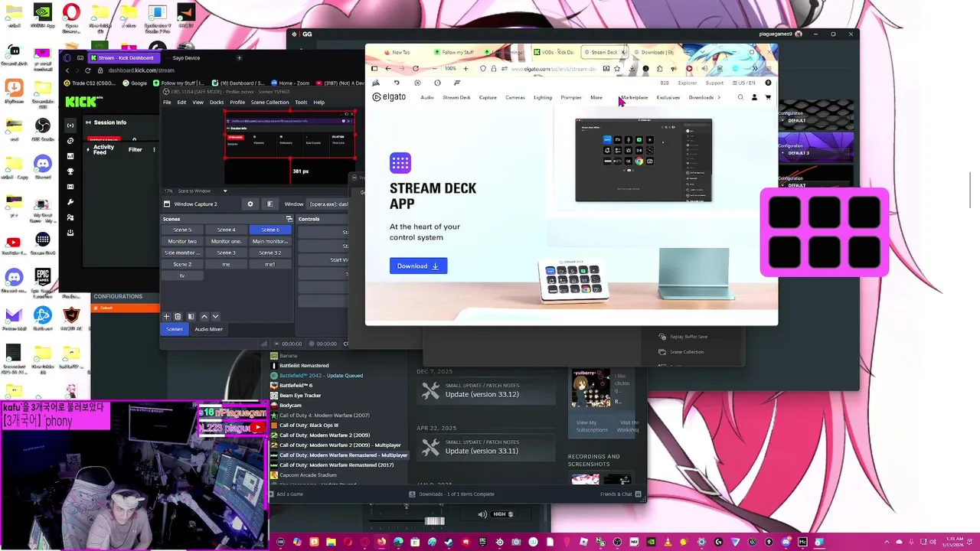The width and height of the screenshot is (980, 551).
Task: Click Filter in Kick Activity Feed
Action: coord(135,149)
